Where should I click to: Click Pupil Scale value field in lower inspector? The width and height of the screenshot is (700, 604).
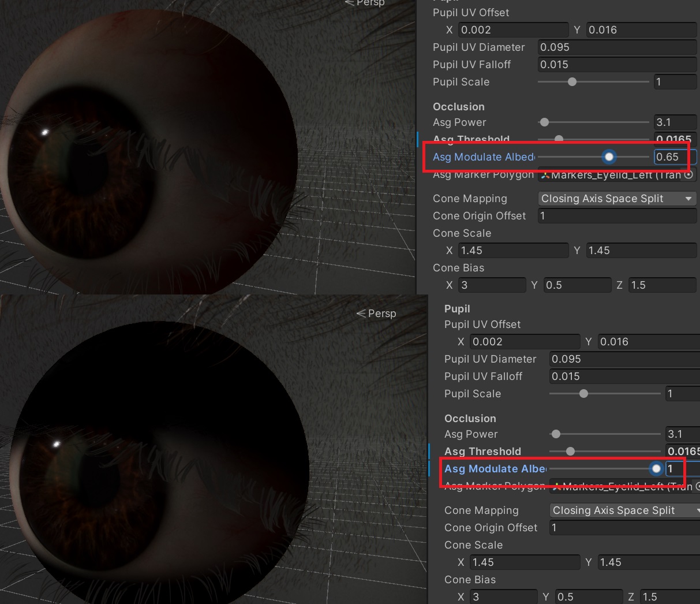[683, 394]
